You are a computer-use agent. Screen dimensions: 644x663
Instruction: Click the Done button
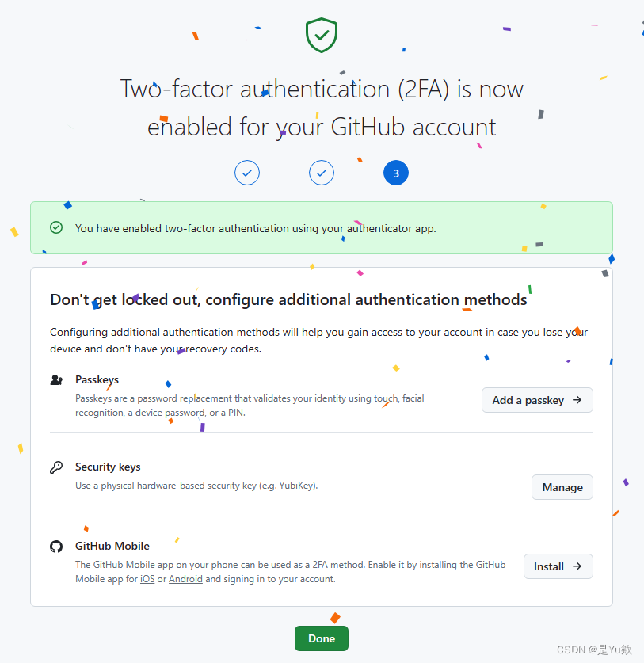click(322, 638)
